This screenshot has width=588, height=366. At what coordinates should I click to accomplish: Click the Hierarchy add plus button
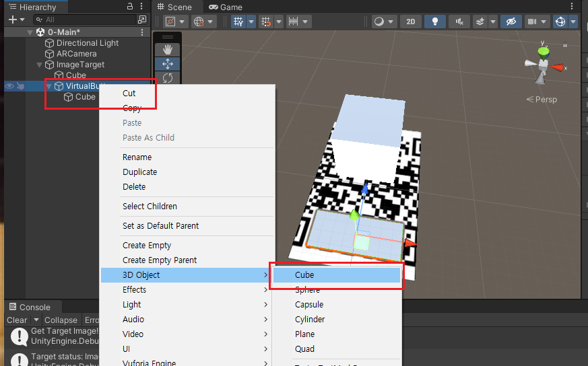(13, 20)
